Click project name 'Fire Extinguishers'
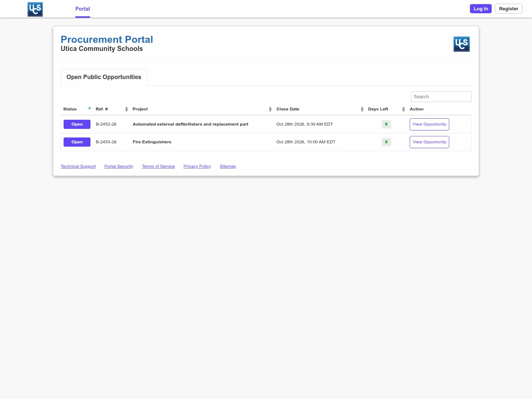The width and height of the screenshot is (532, 399). tap(152, 142)
